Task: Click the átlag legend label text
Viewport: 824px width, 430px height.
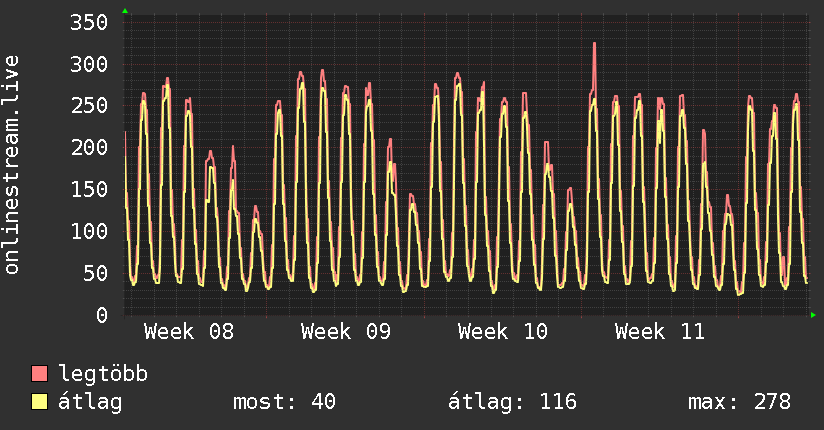Action: (90, 402)
